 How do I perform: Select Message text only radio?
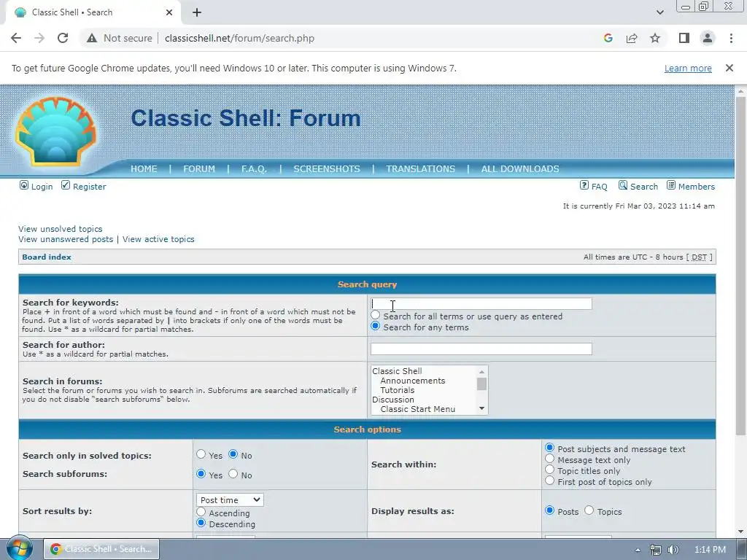click(550, 459)
